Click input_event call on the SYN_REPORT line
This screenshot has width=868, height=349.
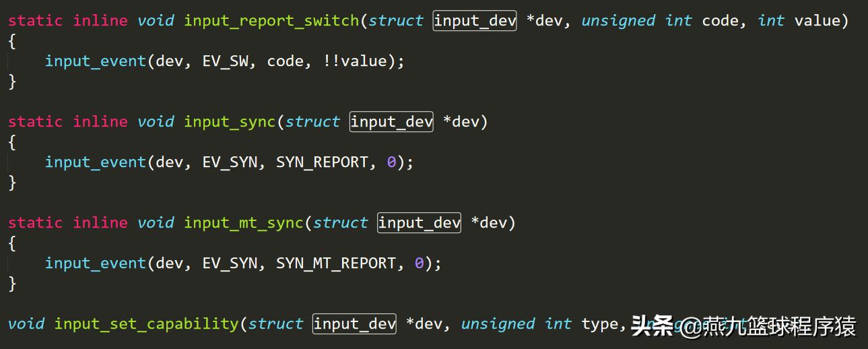[95, 162]
